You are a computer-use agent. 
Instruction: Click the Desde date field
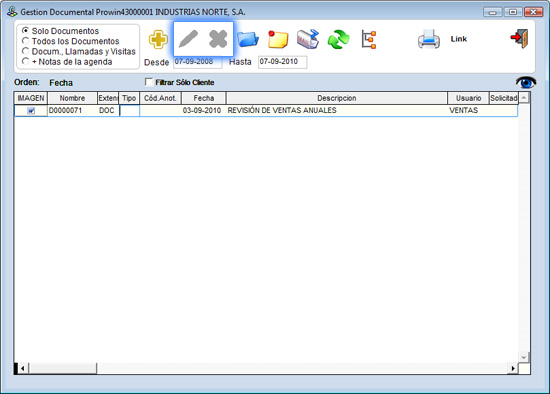click(197, 62)
